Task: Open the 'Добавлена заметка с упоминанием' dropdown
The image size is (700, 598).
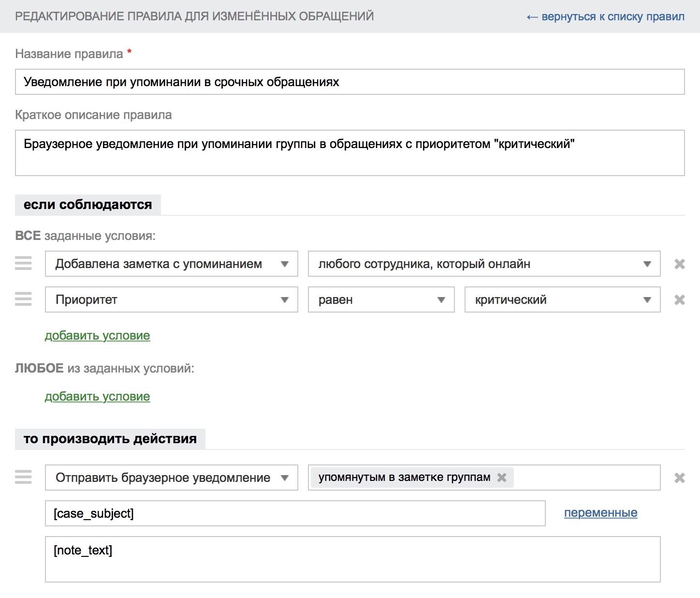Action: (x=172, y=264)
